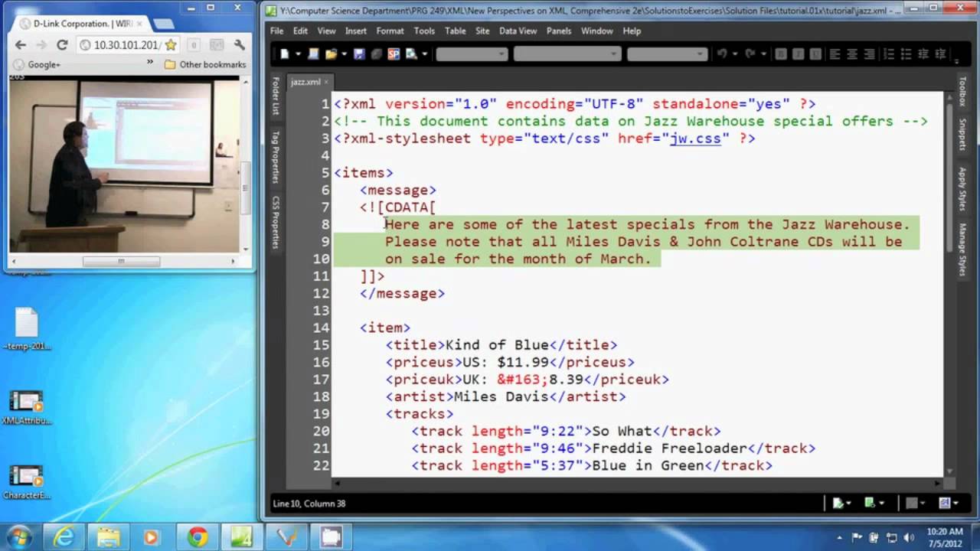Click the Save All icon in toolbar

377,54
